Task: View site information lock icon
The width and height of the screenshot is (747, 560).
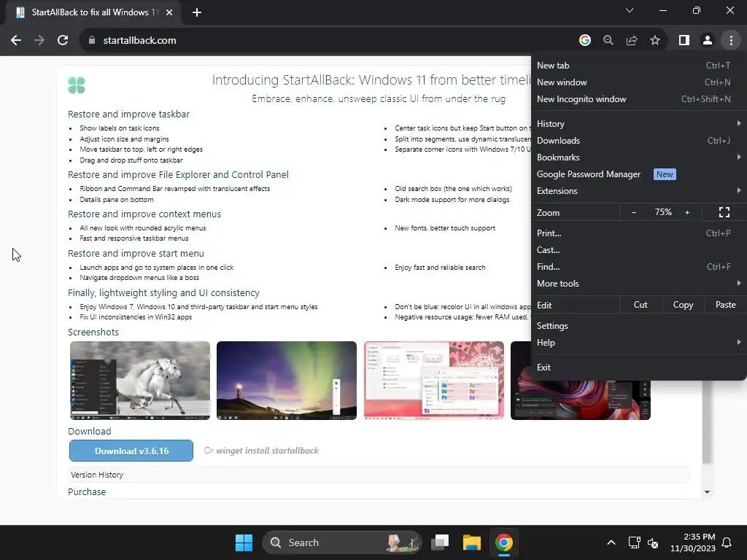Action: click(x=92, y=41)
